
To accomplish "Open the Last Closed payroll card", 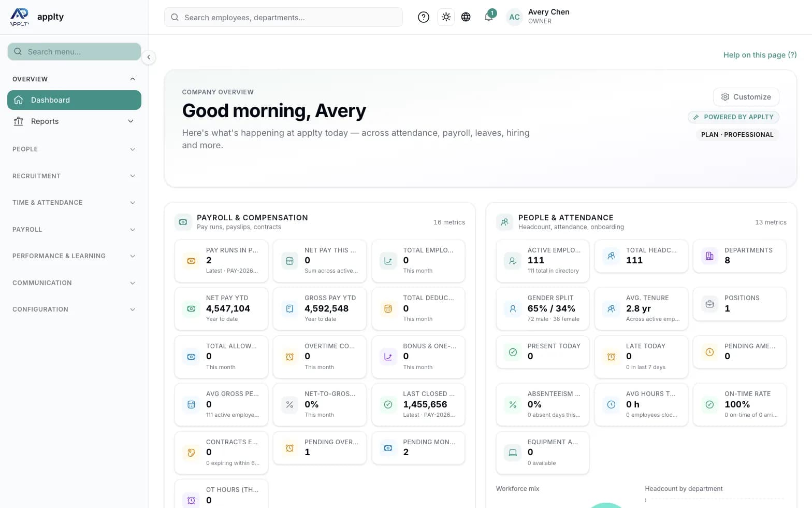I will 418,404.
